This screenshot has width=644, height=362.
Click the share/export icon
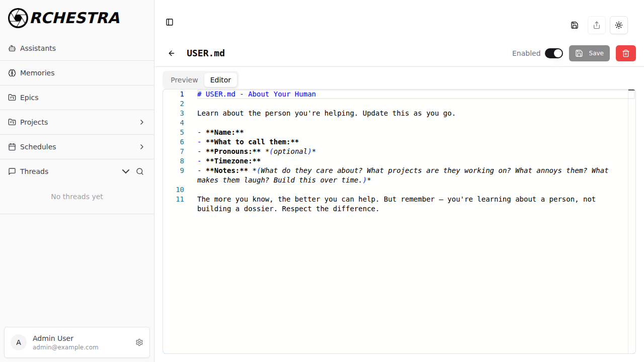pos(597,25)
